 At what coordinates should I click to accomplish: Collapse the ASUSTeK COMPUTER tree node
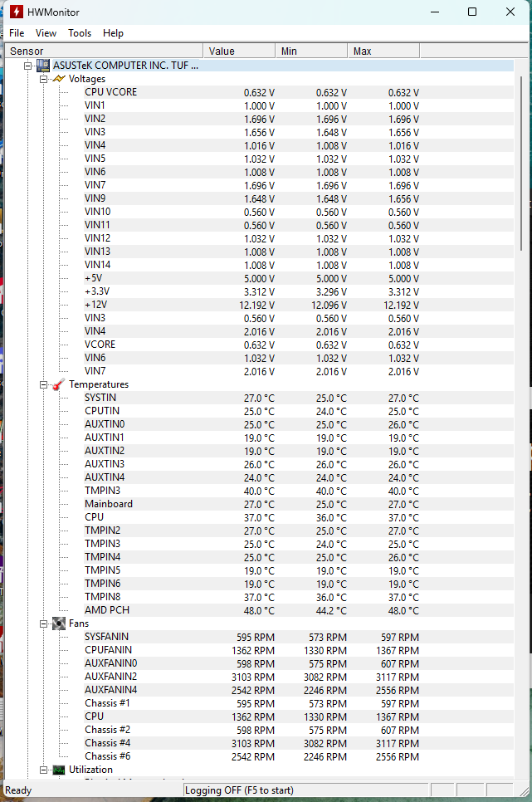tap(27, 66)
